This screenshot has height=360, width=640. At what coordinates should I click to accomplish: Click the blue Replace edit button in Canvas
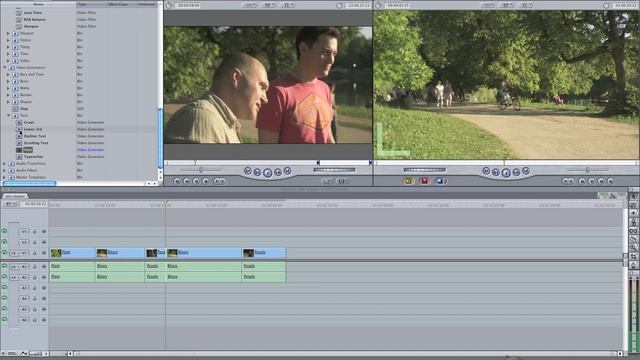(x=441, y=181)
